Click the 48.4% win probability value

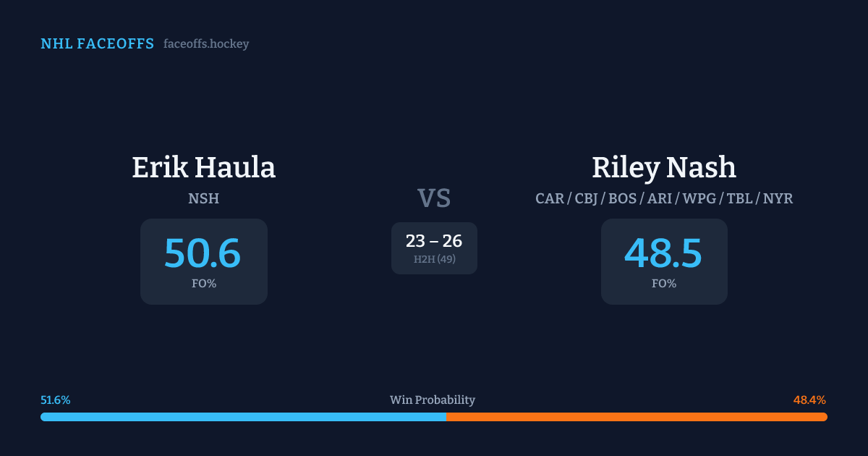(809, 400)
